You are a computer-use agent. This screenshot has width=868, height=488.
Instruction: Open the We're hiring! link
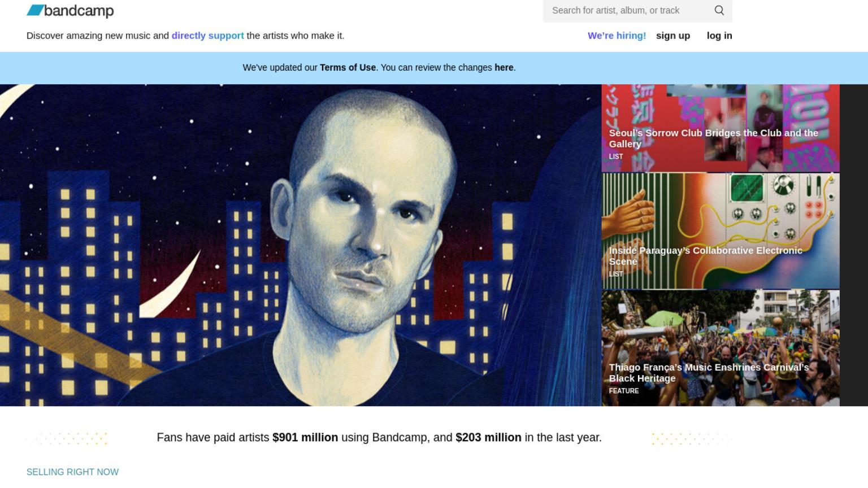click(x=617, y=36)
